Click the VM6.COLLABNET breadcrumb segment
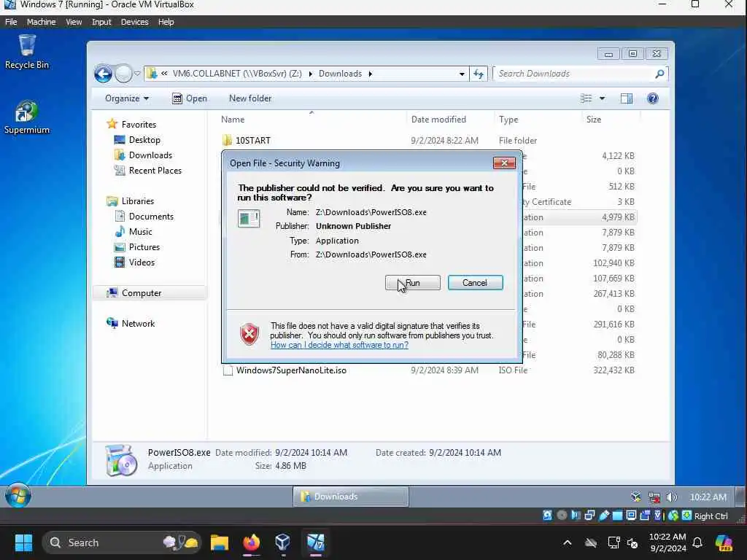The height and width of the screenshot is (560, 747). point(237,74)
